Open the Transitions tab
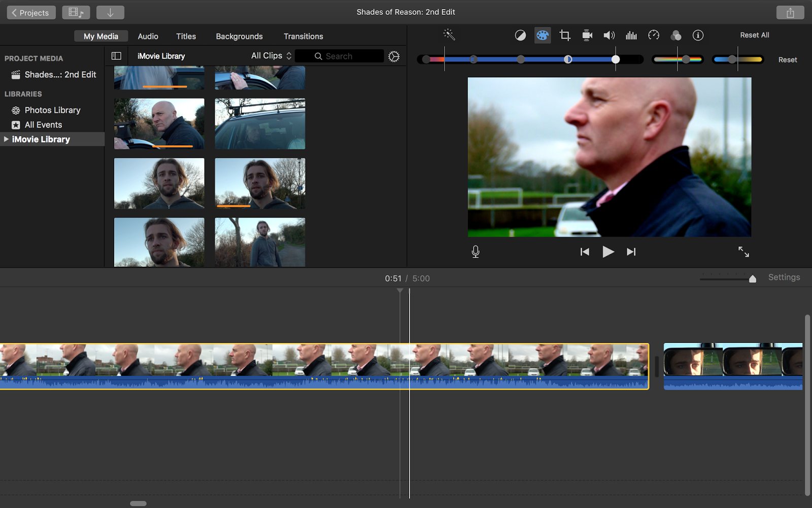Viewport: 812px width, 508px height. click(x=303, y=36)
